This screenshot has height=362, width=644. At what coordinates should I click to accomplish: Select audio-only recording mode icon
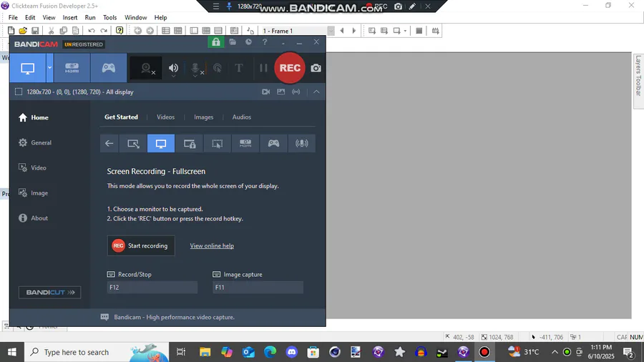click(301, 143)
